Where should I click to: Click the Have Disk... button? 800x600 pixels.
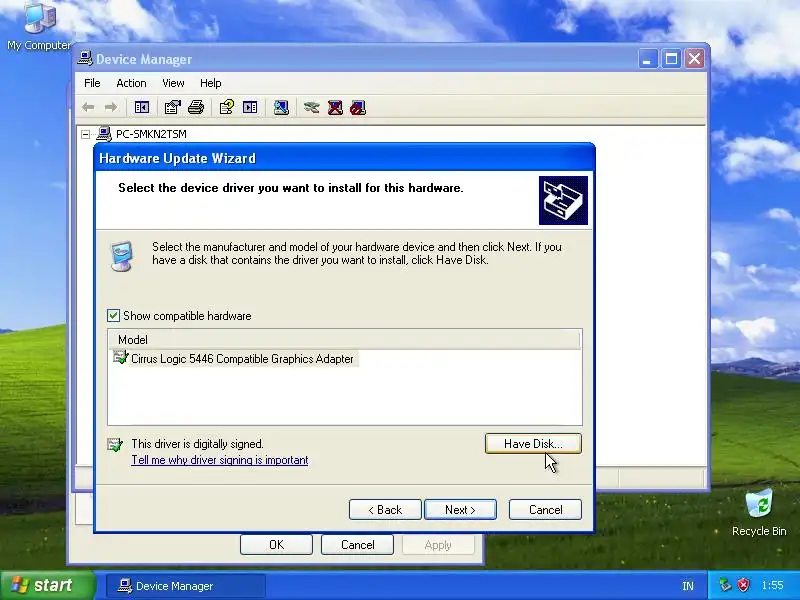point(533,444)
